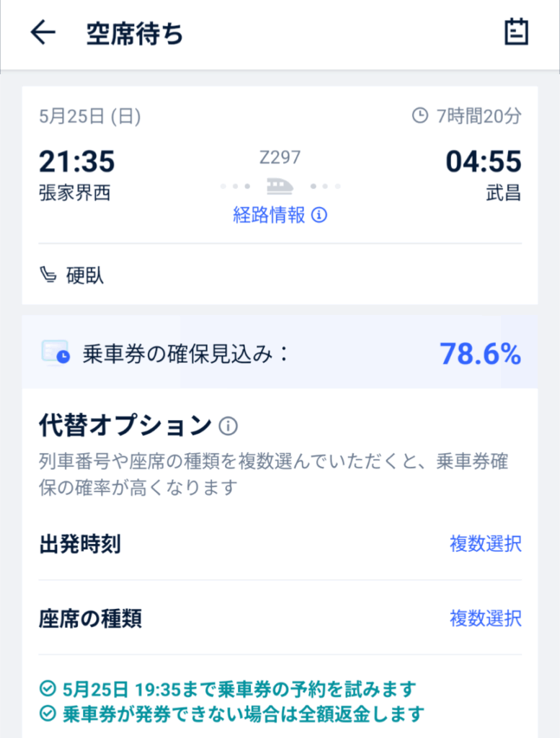Tap the info icon beside 代替オプション
The image size is (560, 738).
click(228, 426)
